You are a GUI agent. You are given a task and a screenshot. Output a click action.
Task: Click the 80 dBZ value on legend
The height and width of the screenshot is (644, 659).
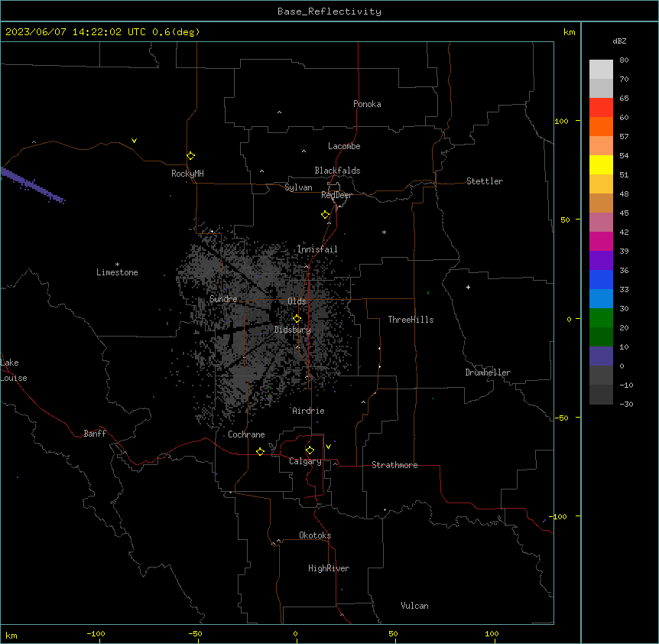624,60
